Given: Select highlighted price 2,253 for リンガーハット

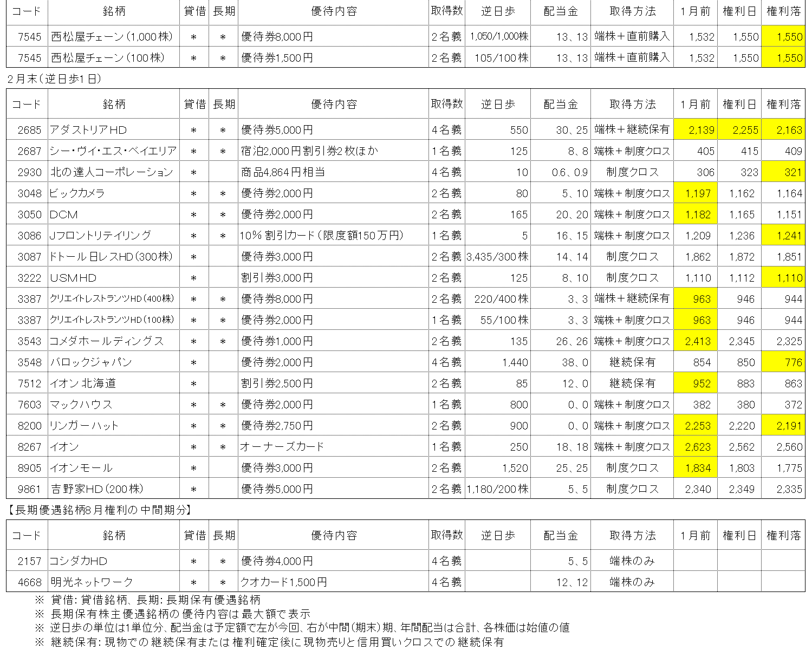Looking at the screenshot, I should 696,426.
